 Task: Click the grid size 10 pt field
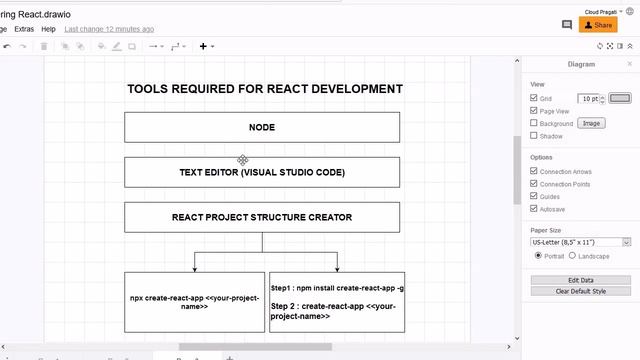[589, 98]
